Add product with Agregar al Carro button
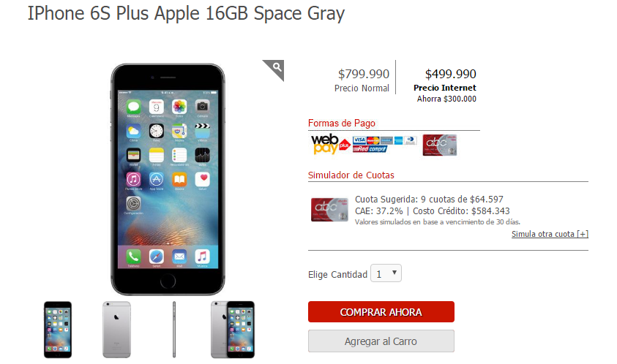 click(381, 341)
